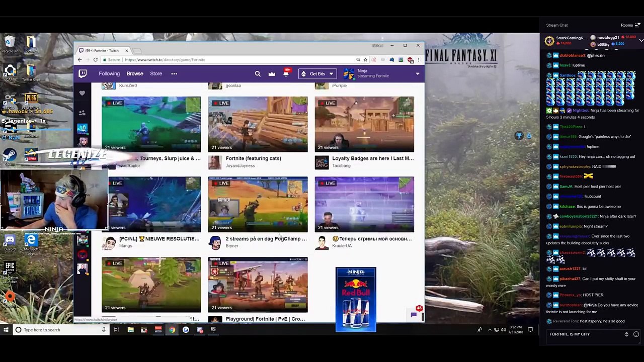Open the Tacobang channel link

click(x=341, y=166)
